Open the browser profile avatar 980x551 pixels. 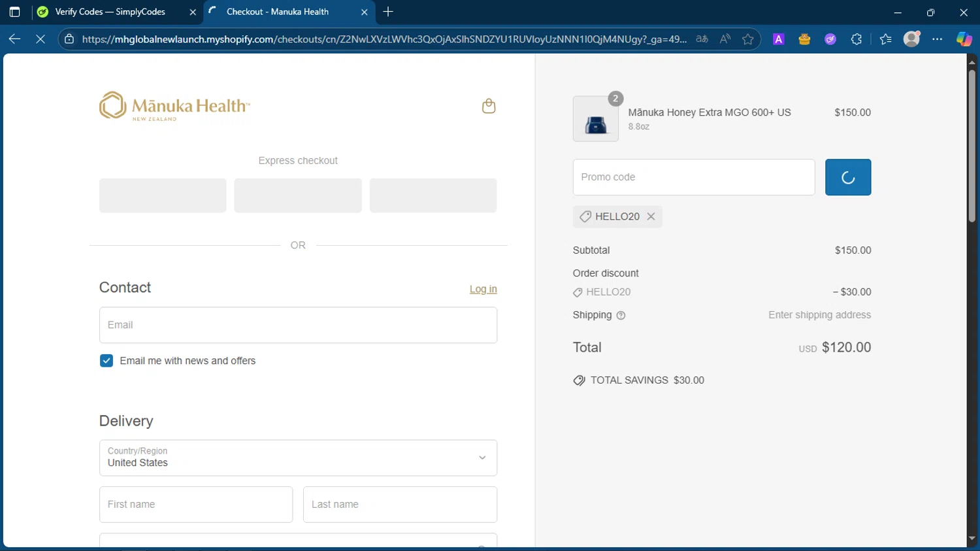(x=911, y=39)
